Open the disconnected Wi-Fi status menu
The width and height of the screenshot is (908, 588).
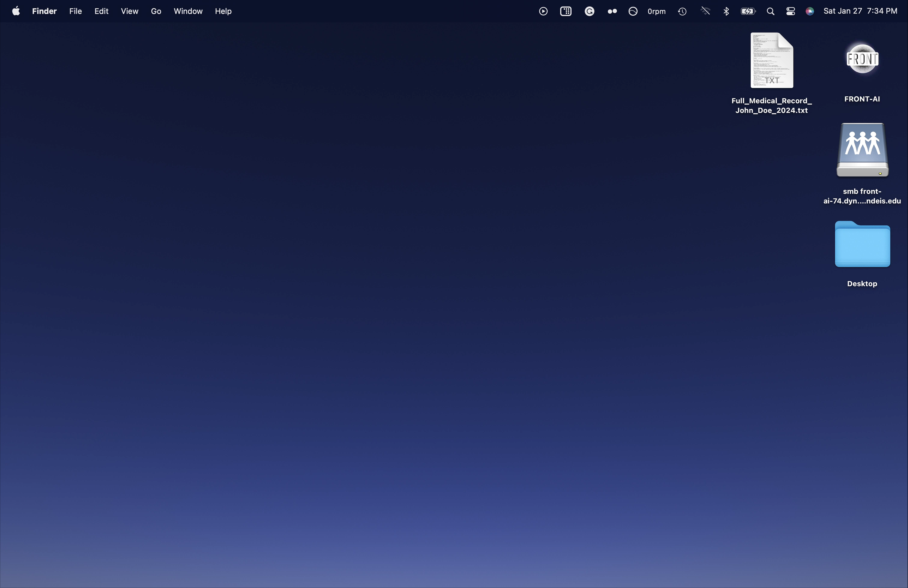point(705,11)
